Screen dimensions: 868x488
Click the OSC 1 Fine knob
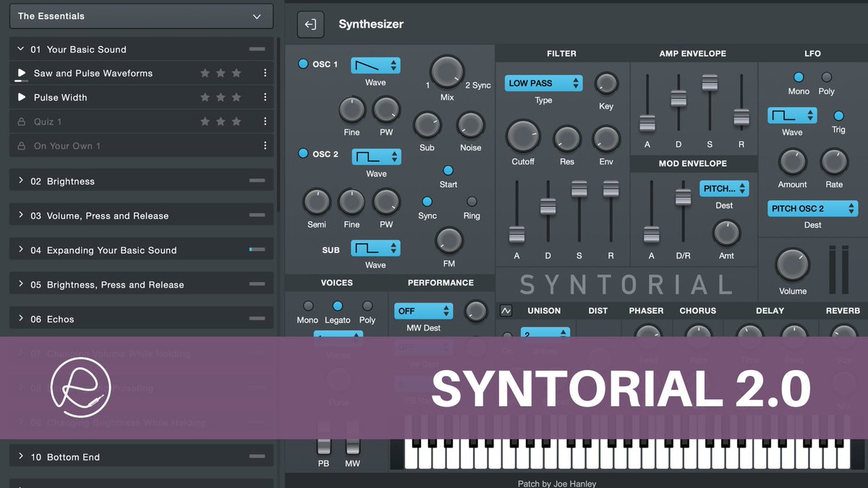[352, 111]
